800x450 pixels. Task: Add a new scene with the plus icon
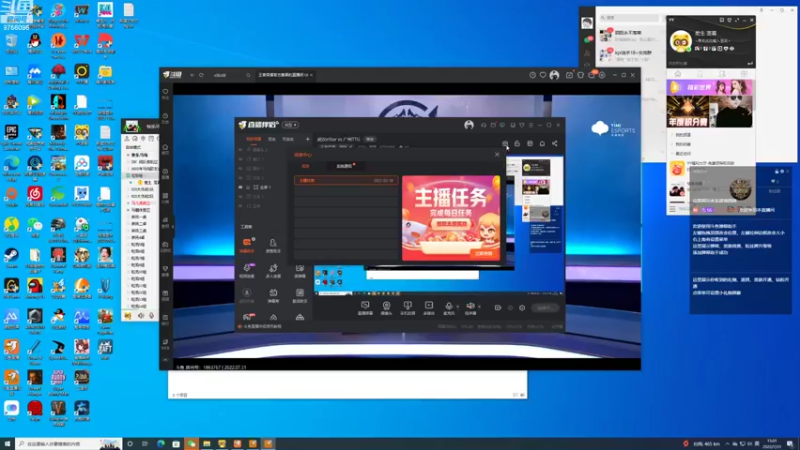coord(308,139)
